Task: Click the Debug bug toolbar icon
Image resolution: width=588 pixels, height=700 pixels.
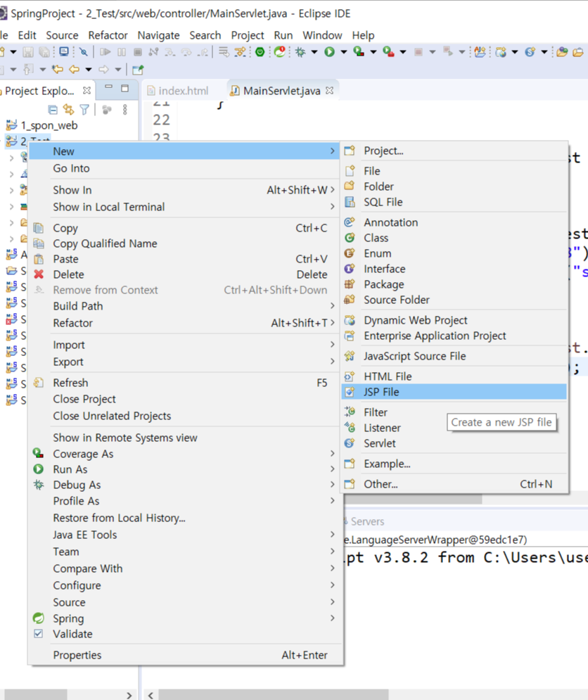Action: [300, 52]
